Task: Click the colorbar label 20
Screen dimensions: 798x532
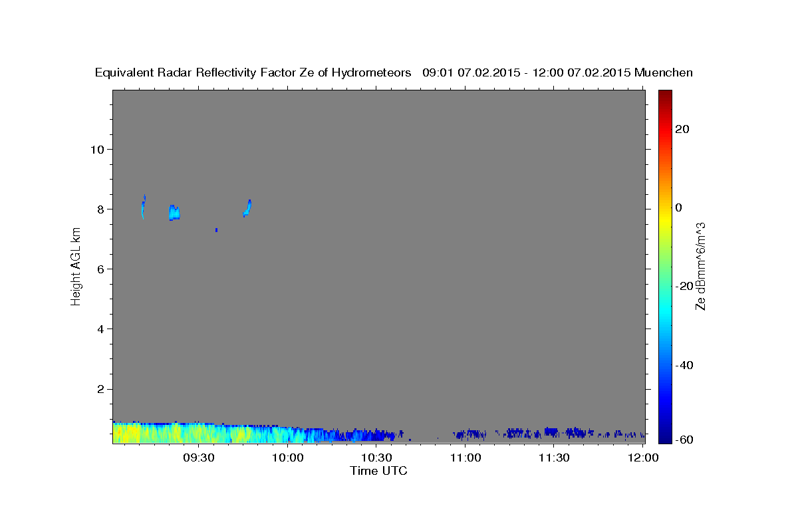Action: click(682, 129)
